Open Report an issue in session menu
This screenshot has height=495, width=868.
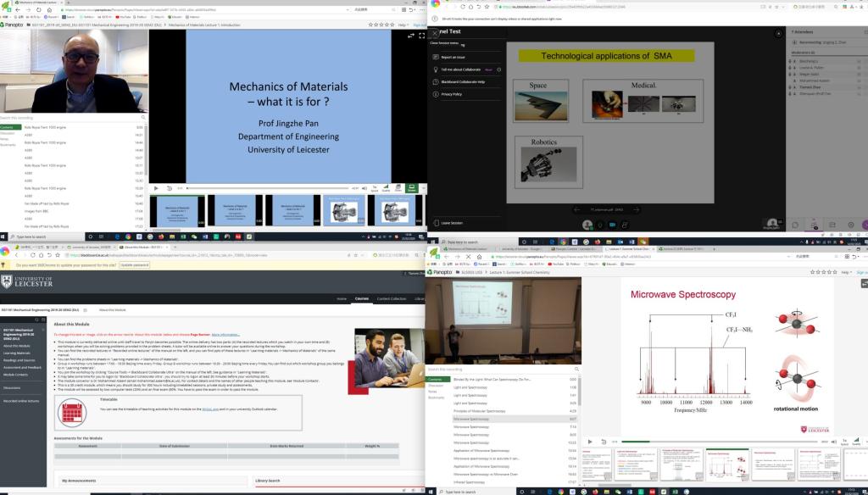click(453, 57)
